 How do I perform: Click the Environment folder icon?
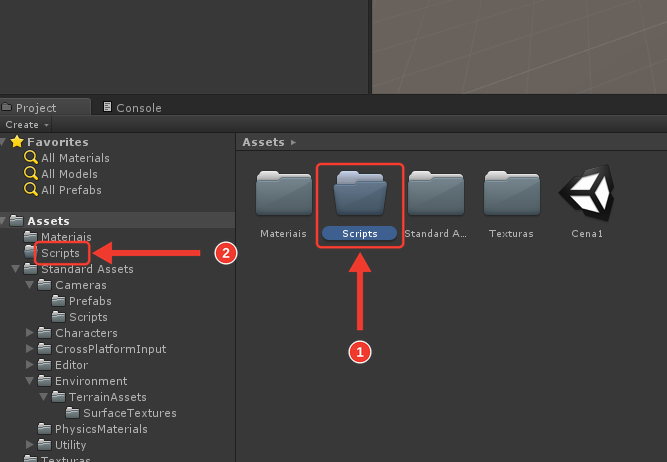pyautogui.click(x=45, y=380)
